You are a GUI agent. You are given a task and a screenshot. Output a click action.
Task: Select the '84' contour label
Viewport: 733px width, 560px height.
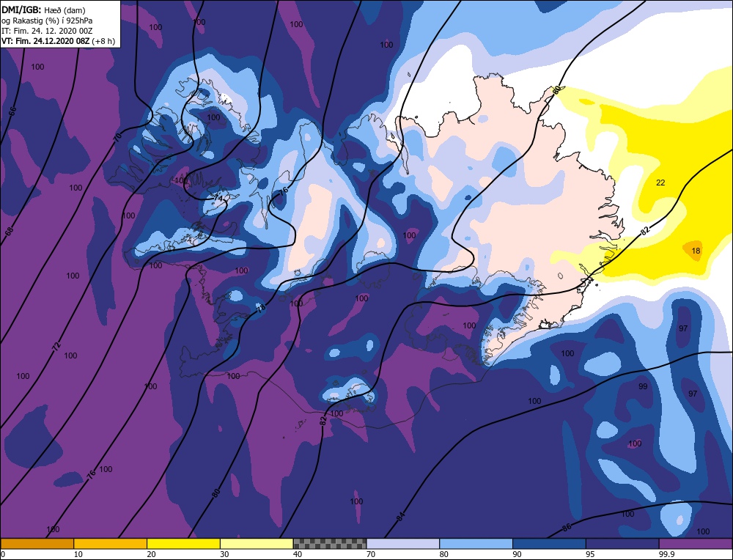(x=401, y=517)
